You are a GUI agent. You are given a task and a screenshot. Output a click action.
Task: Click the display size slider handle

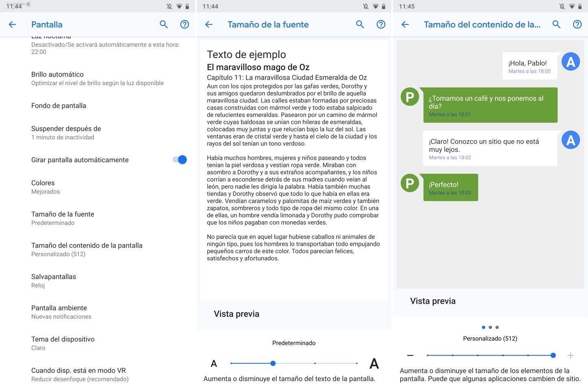coord(553,355)
